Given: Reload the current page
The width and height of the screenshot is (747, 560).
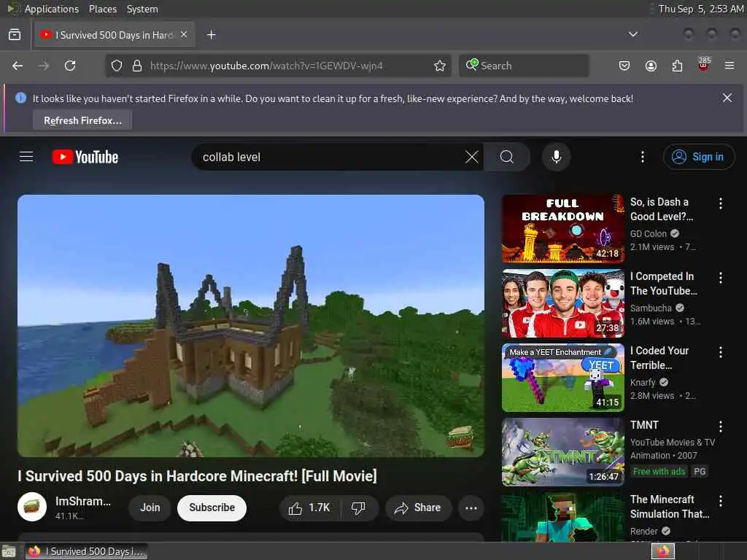Looking at the screenshot, I should tap(70, 66).
